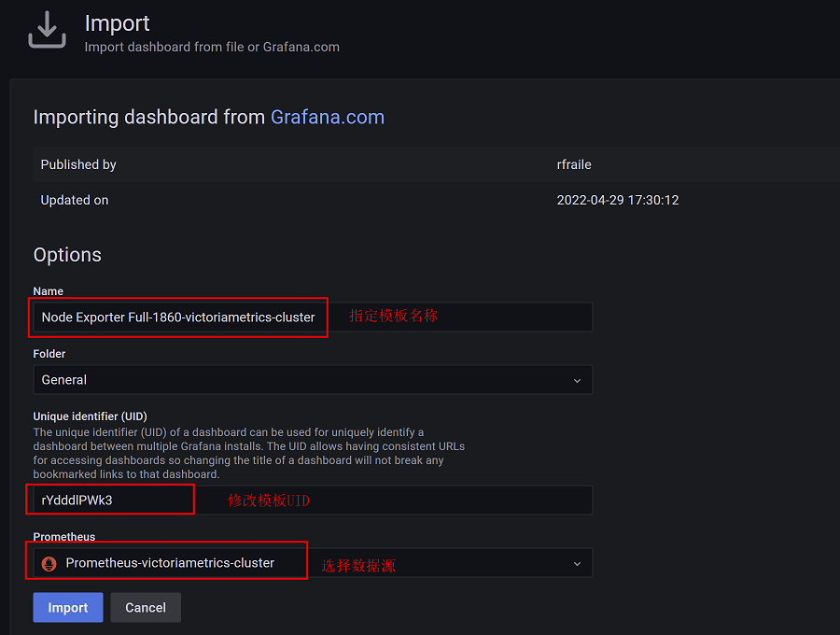
Task: Click the rfraile publisher name
Action: [574, 164]
